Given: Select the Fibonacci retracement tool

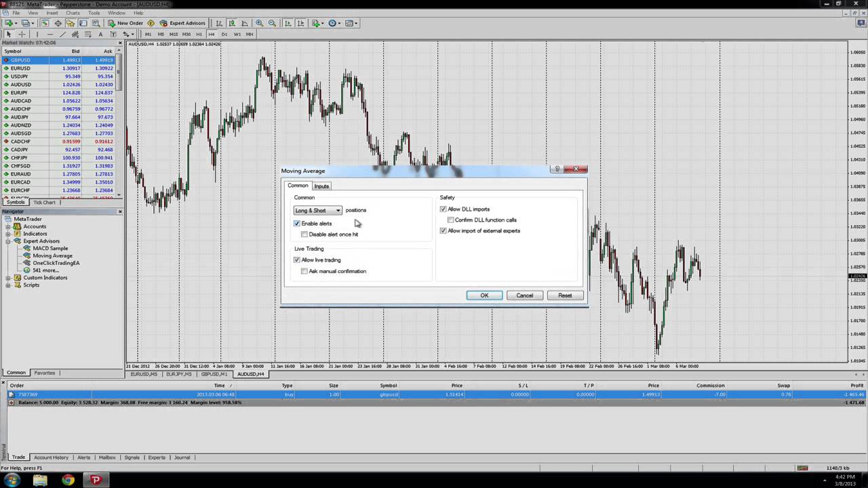Looking at the screenshot, I should [x=88, y=35].
